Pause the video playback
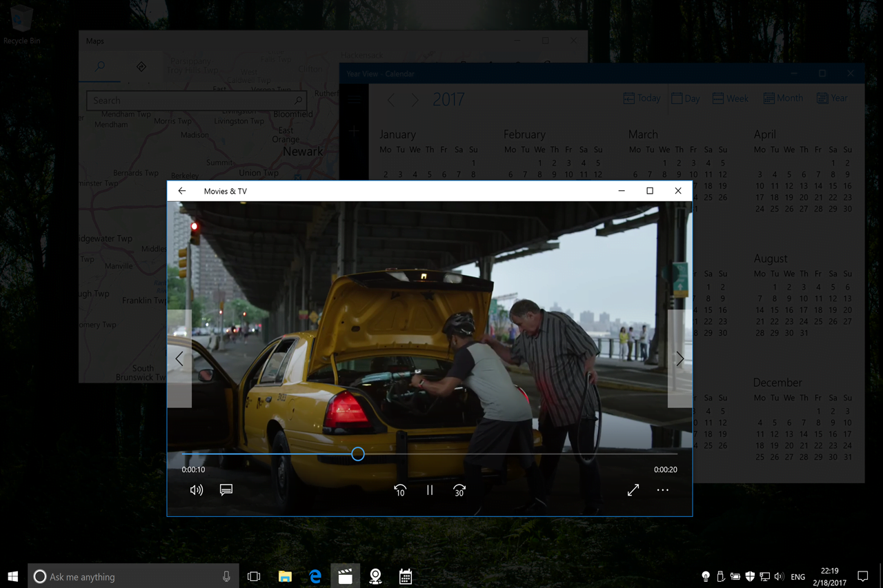The image size is (883, 588). click(430, 490)
